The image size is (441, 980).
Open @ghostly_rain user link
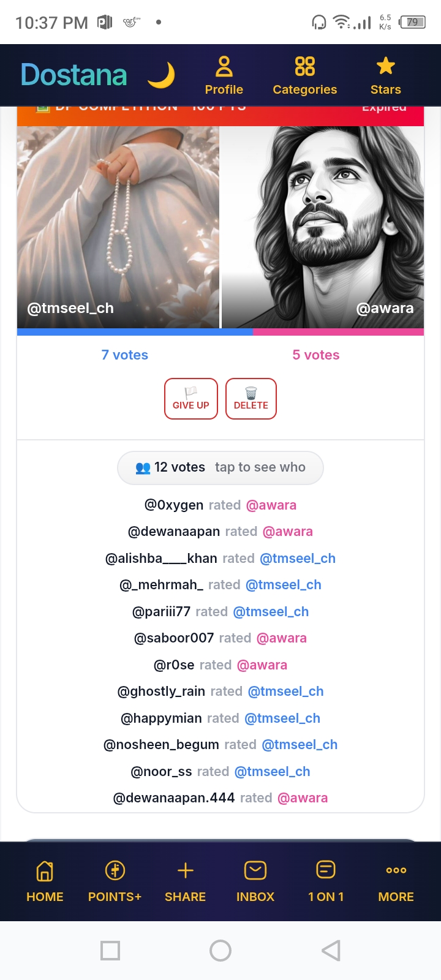click(x=161, y=692)
